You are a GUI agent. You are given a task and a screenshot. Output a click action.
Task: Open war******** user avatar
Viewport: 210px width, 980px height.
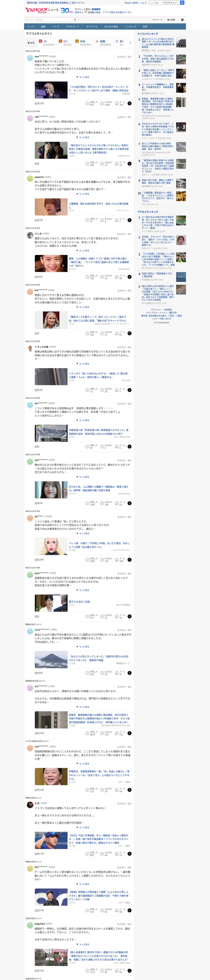point(30,58)
